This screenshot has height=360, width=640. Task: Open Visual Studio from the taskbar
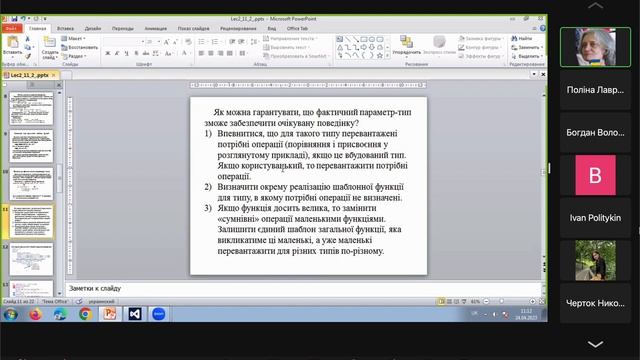(134, 314)
